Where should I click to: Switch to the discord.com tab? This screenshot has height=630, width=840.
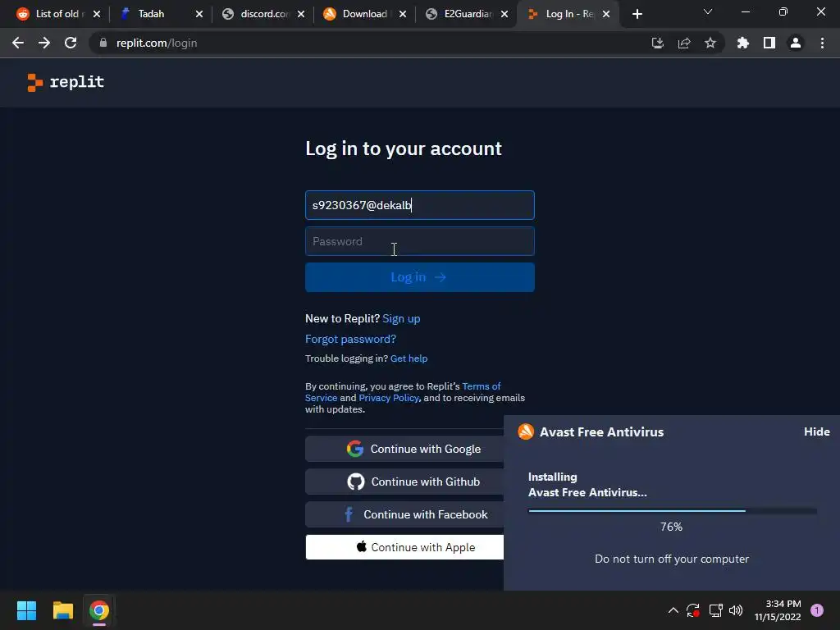[265, 14]
